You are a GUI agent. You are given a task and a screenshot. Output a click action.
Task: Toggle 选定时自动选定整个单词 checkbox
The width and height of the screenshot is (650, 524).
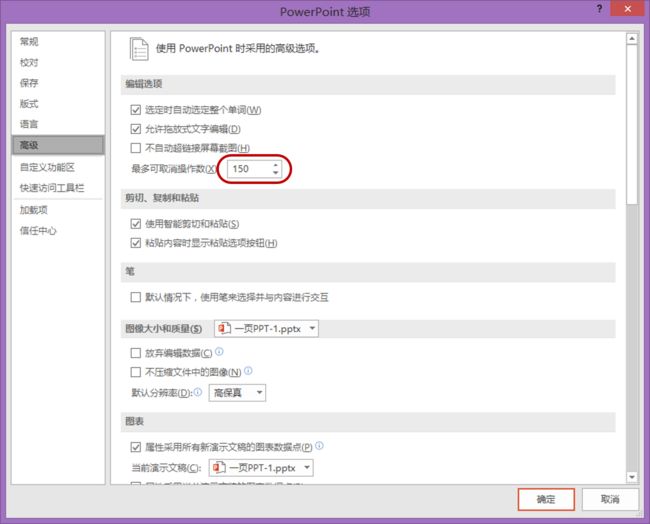(136, 110)
